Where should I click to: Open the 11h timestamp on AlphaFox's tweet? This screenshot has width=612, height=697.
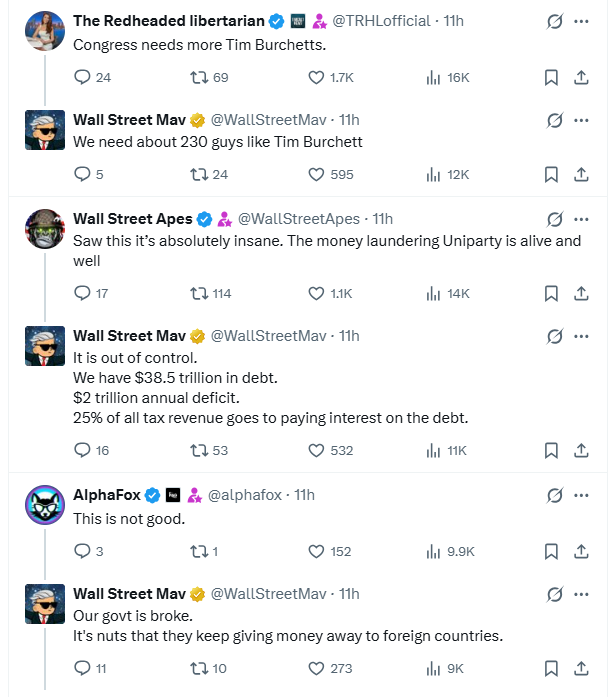tap(304, 495)
